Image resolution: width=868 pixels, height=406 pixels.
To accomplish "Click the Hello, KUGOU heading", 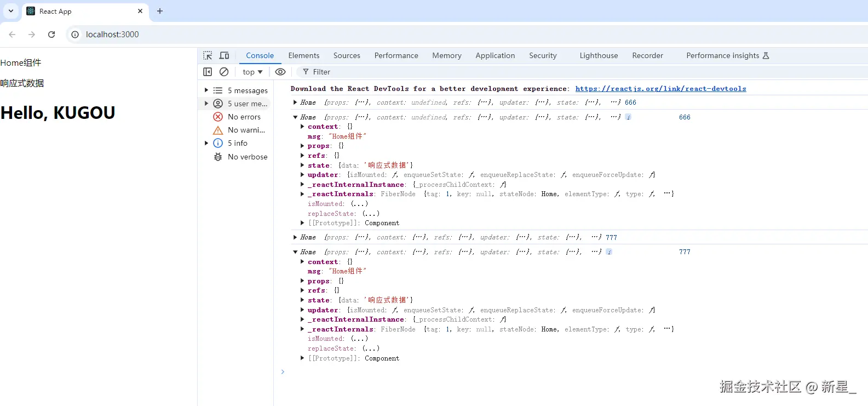I will point(58,113).
